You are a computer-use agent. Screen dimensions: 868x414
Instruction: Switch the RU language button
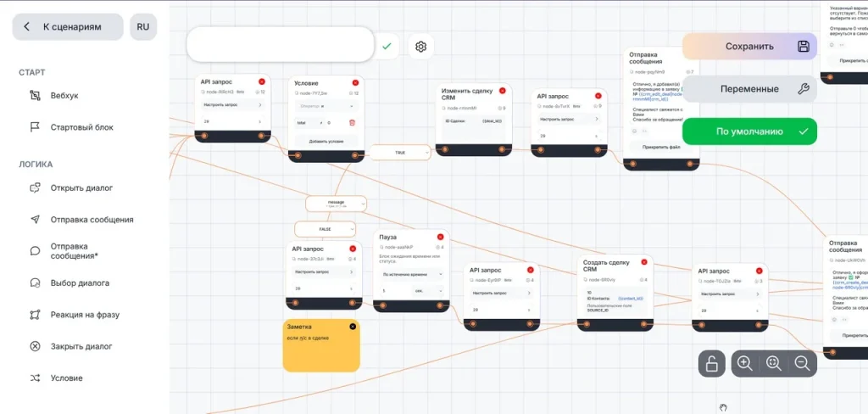tap(143, 26)
